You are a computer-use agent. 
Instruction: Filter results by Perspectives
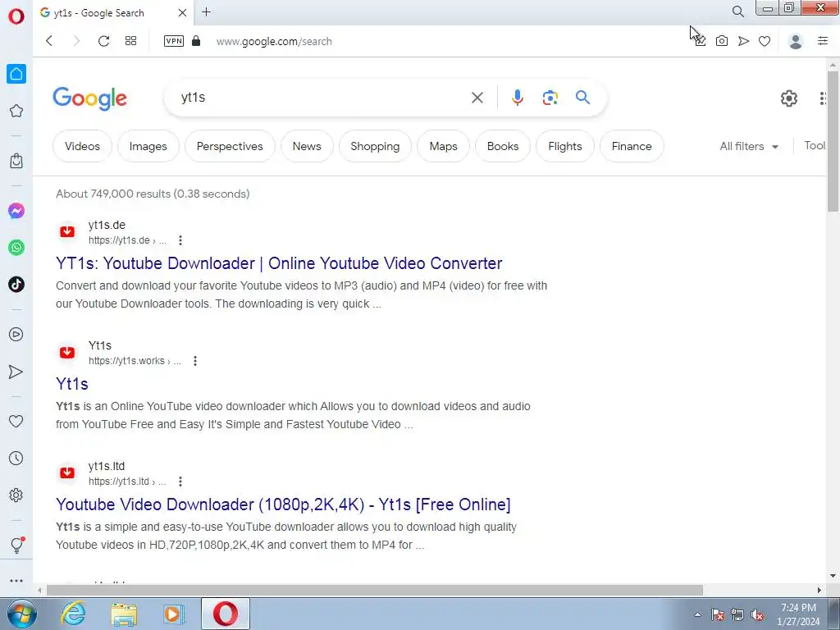(x=230, y=146)
